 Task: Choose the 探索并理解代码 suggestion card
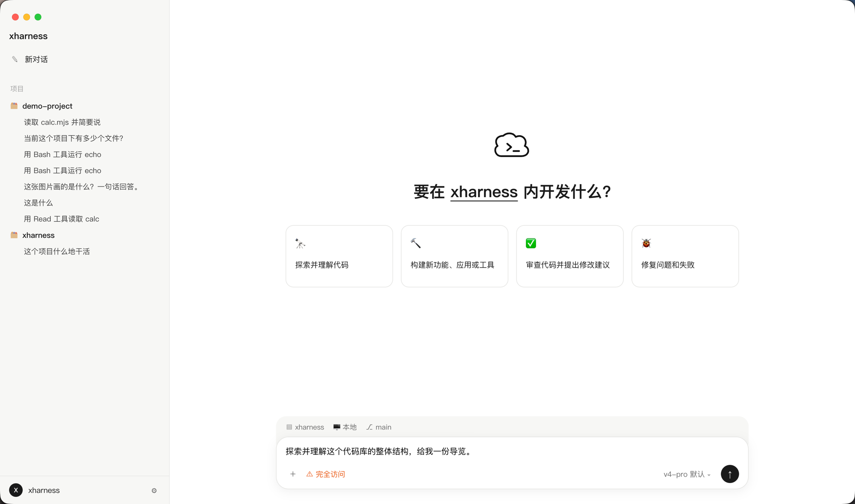pos(339,256)
